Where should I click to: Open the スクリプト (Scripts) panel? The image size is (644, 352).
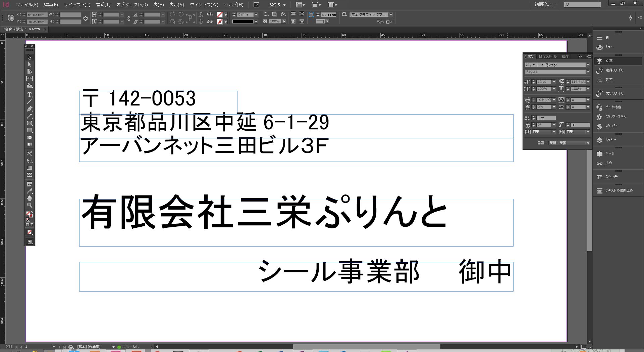[618, 126]
